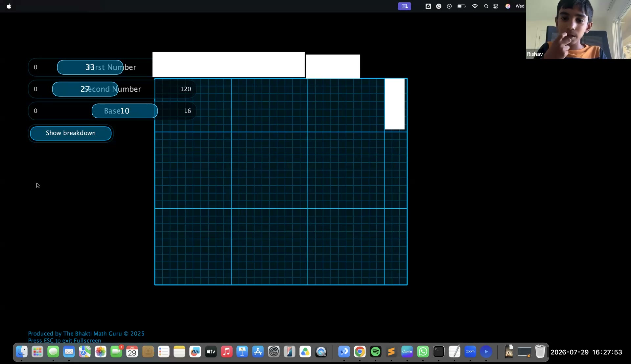631x364 pixels.
Task: Click the white block in the grid's top-right cell
Action: 395,104
